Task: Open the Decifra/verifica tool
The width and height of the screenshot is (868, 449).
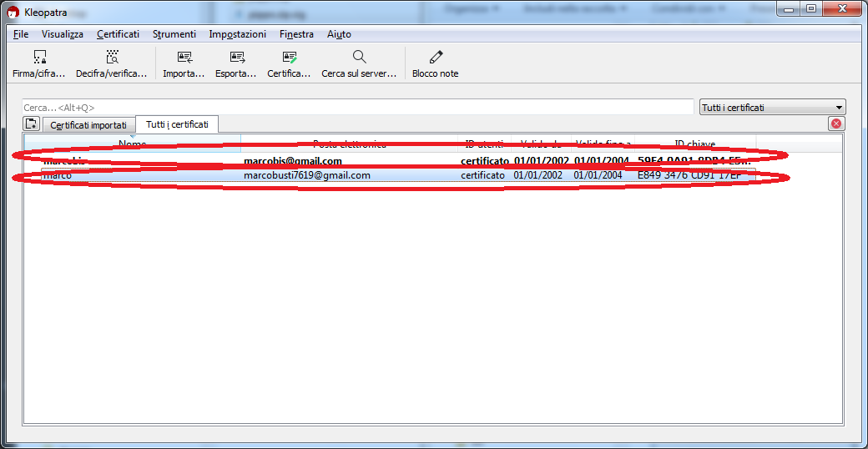Action: pyautogui.click(x=112, y=63)
